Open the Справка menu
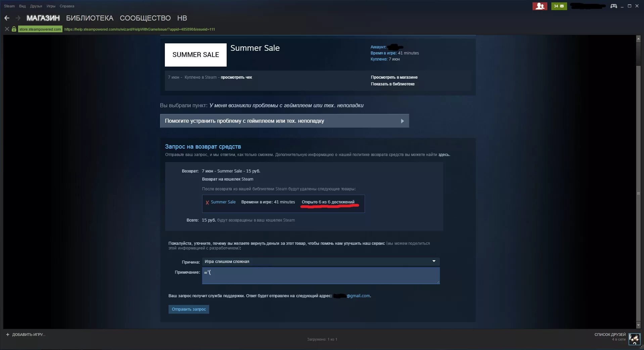This screenshot has width=644, height=350. (x=67, y=6)
